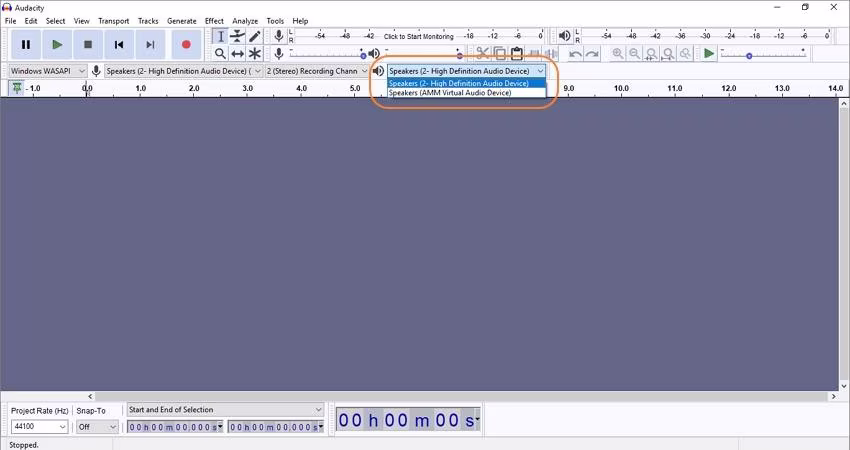
Task: Click Click to Start Monitoring meter
Action: pos(418,36)
